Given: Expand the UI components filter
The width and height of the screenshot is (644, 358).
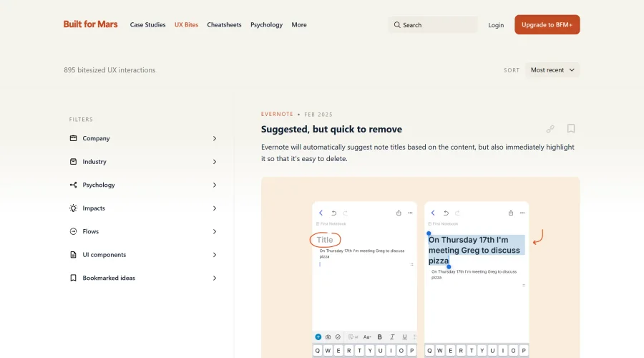Looking at the screenshot, I should [143, 255].
